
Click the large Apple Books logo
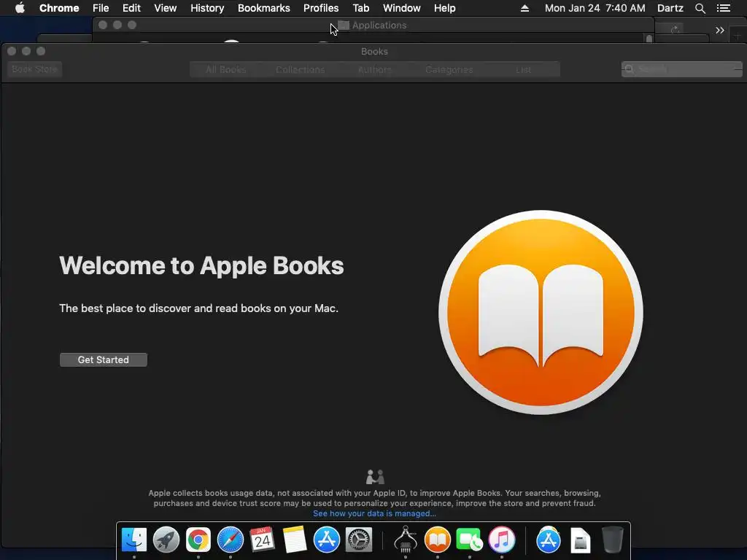pos(541,312)
